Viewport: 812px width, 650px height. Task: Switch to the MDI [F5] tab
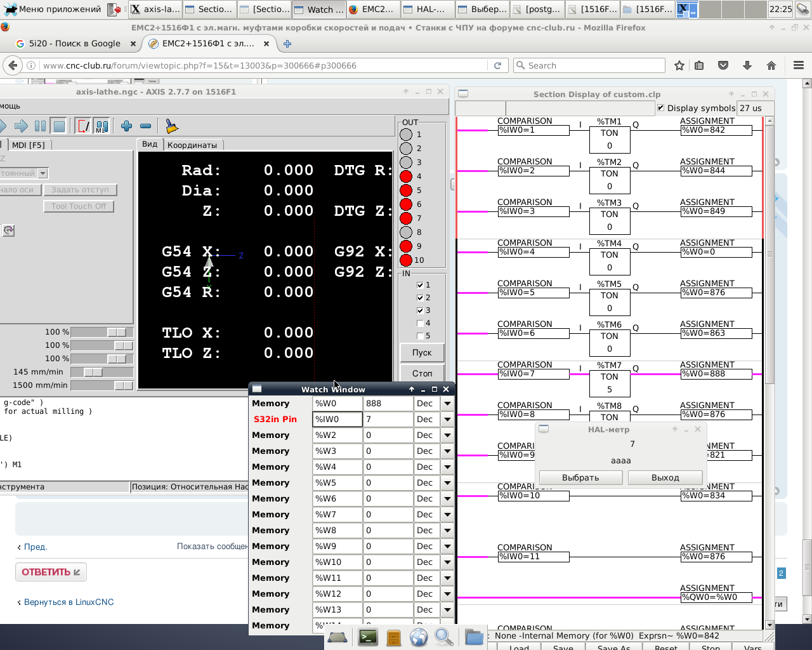point(29,145)
